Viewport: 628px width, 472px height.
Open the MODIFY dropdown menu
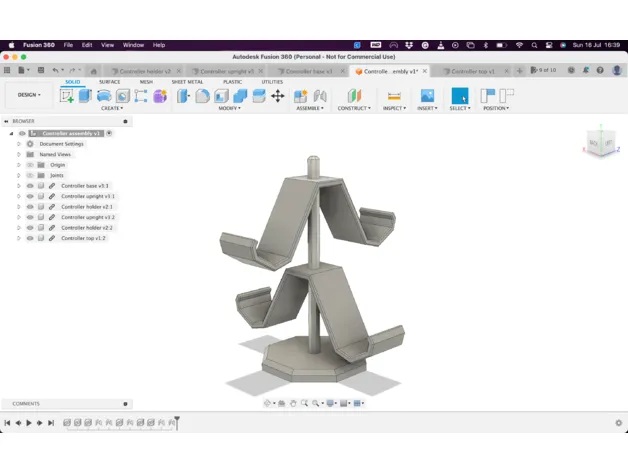[229, 108]
